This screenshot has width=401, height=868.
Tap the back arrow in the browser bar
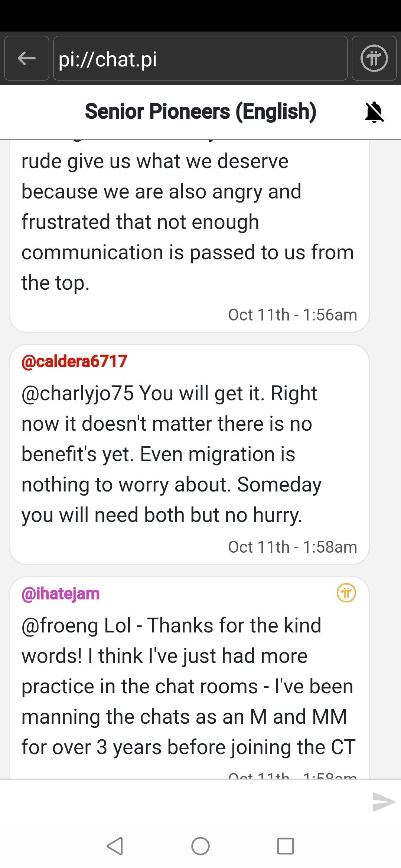click(27, 58)
